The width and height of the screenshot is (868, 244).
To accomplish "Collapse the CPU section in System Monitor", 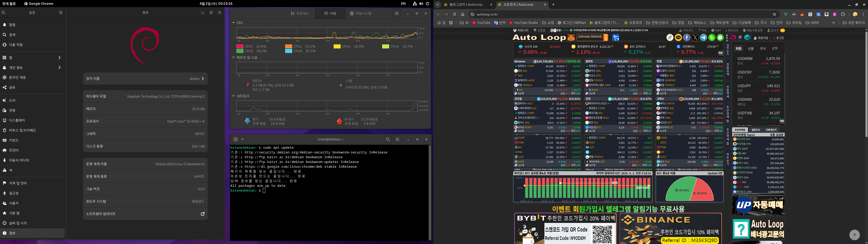I will (x=233, y=23).
